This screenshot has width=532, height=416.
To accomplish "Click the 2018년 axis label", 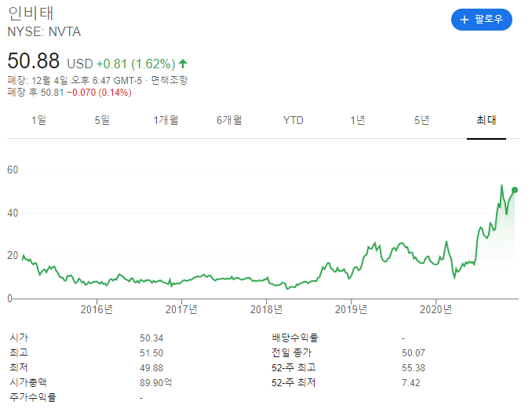I will [266, 309].
